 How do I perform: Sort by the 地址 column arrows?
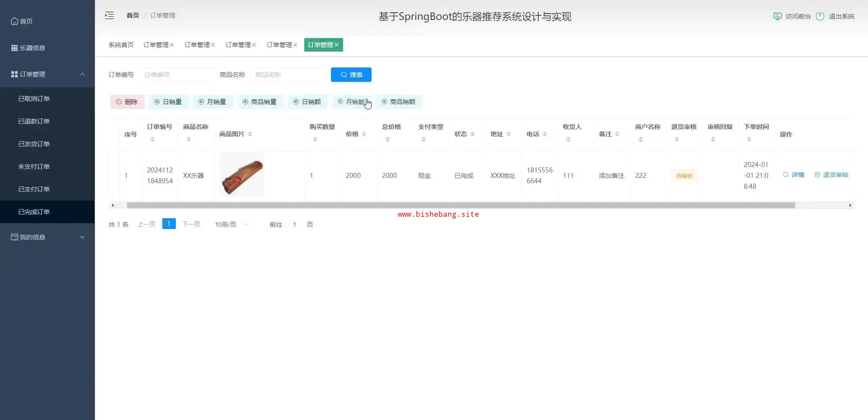pyautogui.click(x=509, y=134)
